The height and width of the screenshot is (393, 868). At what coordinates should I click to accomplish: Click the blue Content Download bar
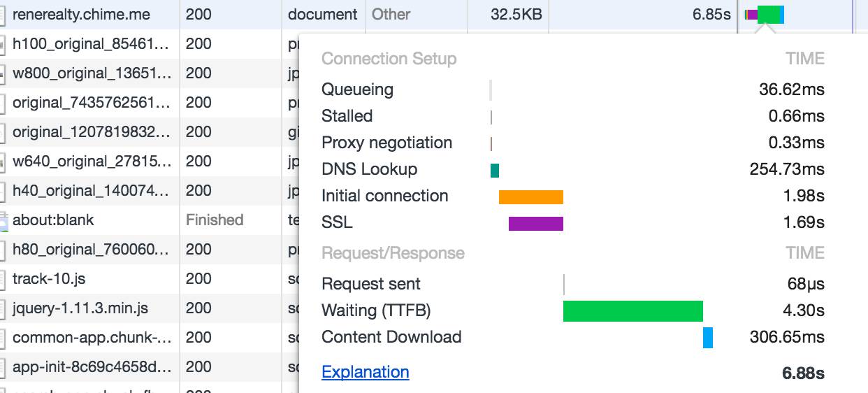707,337
